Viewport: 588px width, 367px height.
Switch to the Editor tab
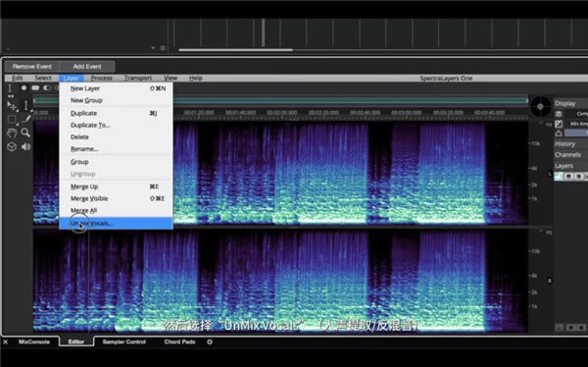click(76, 341)
